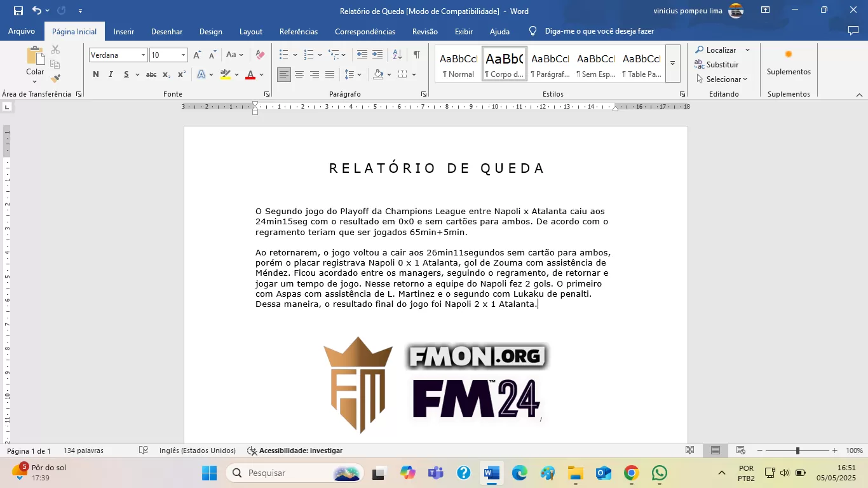Expand the numbering list dropdown

pyautogui.click(x=320, y=55)
